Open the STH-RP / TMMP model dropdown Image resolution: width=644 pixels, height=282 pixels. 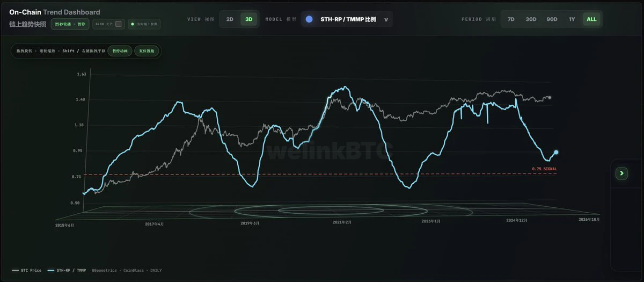click(x=347, y=19)
